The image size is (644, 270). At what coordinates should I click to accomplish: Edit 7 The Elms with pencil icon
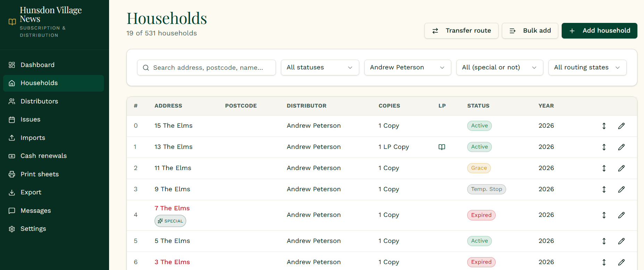click(621, 215)
